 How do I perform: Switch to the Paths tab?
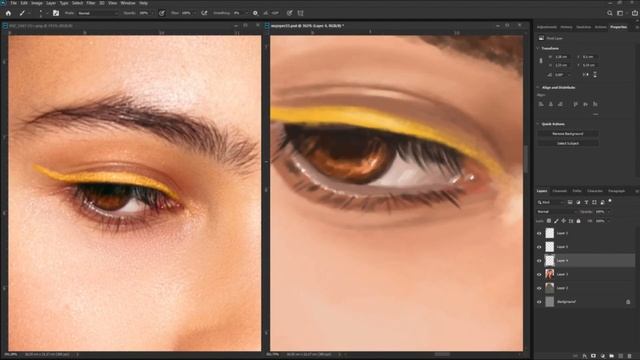click(x=577, y=191)
